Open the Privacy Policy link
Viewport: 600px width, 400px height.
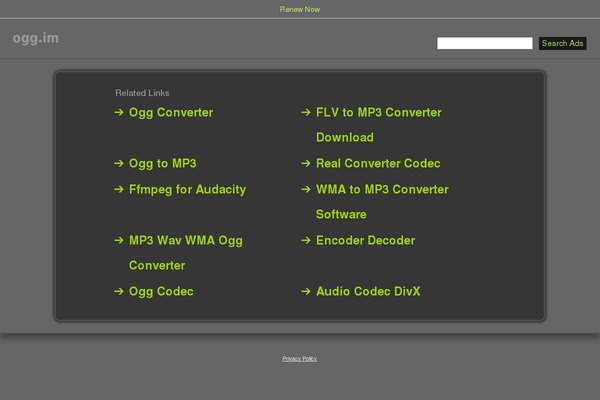300,359
